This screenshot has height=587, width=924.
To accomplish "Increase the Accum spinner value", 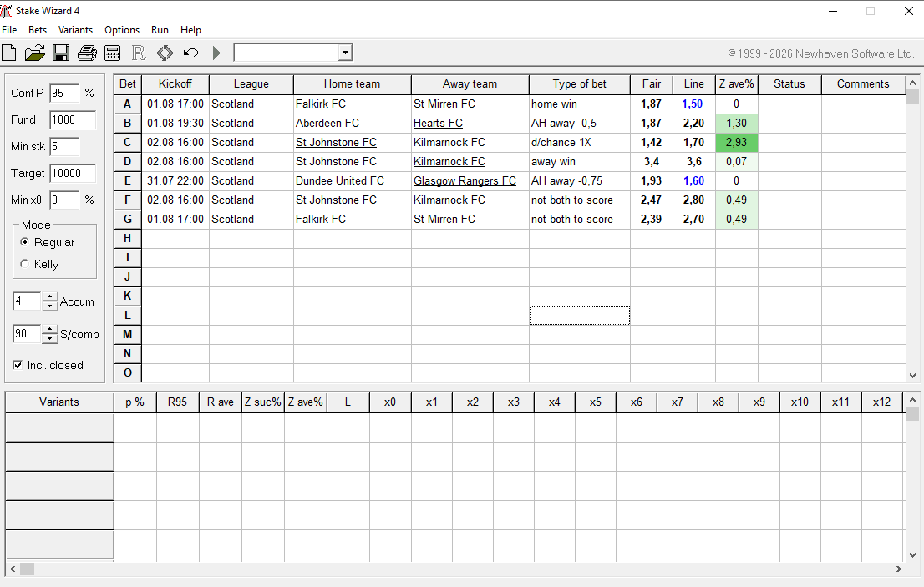I will pos(50,296).
